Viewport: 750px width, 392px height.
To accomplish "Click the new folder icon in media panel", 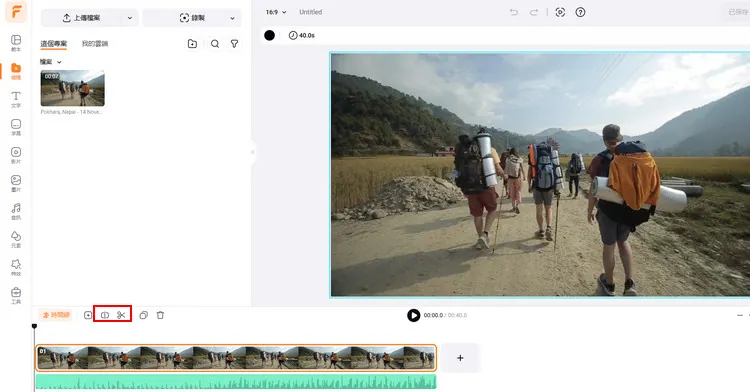I will pyautogui.click(x=192, y=44).
